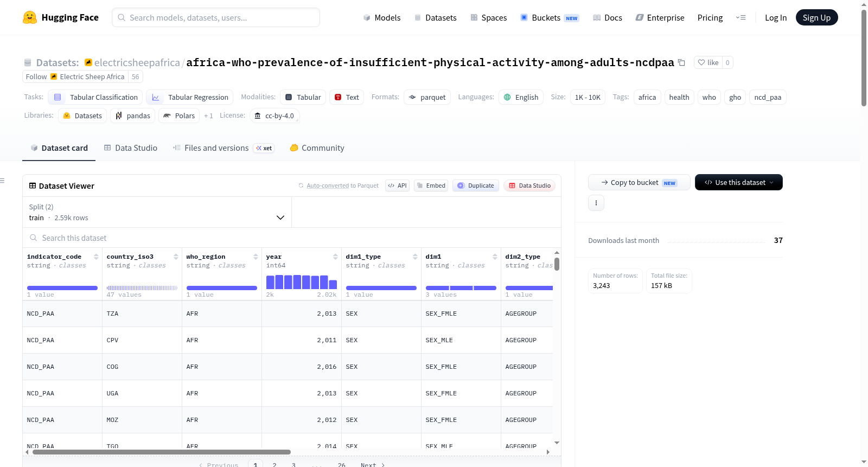
Task: Go to page 2 of the table
Action: 275,465
